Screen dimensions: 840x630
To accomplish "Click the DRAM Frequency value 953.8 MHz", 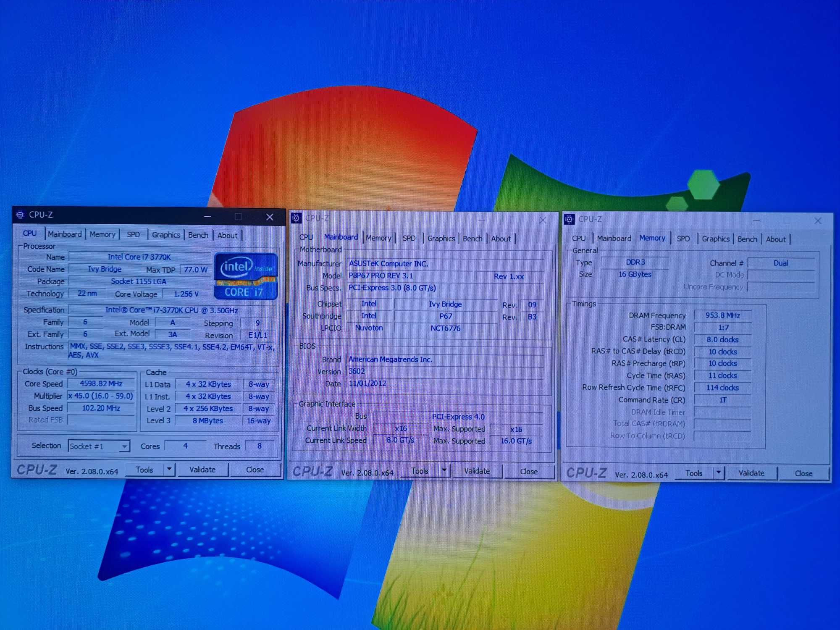I will coord(722,315).
